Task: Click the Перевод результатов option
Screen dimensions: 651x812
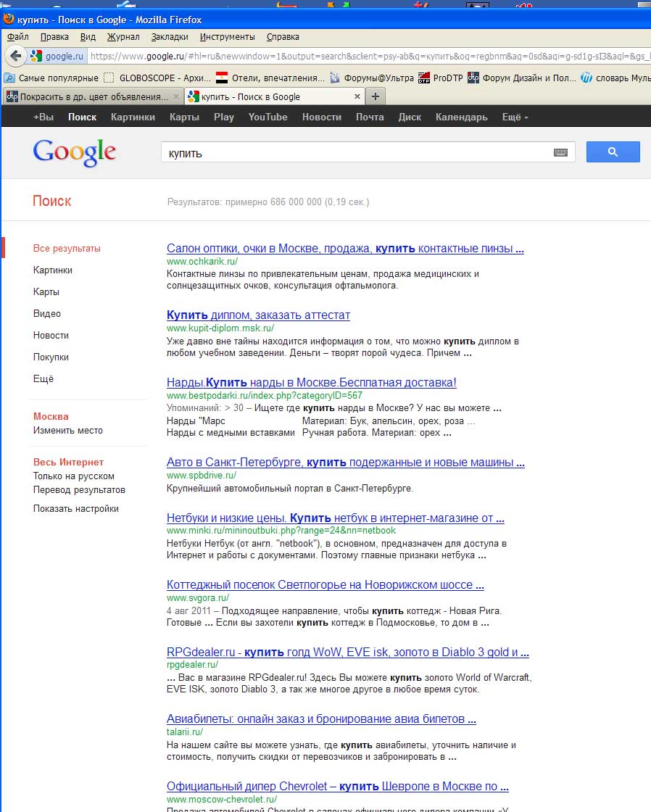Action: [79, 490]
